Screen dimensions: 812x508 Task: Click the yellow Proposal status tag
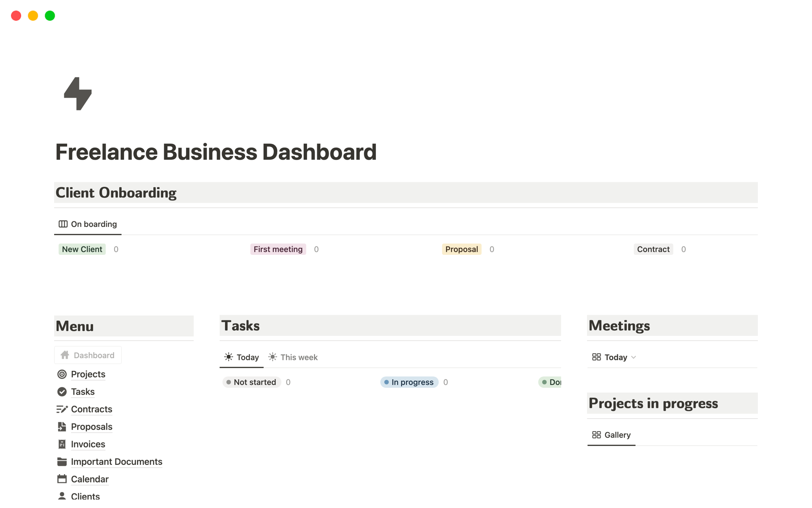tap(461, 249)
